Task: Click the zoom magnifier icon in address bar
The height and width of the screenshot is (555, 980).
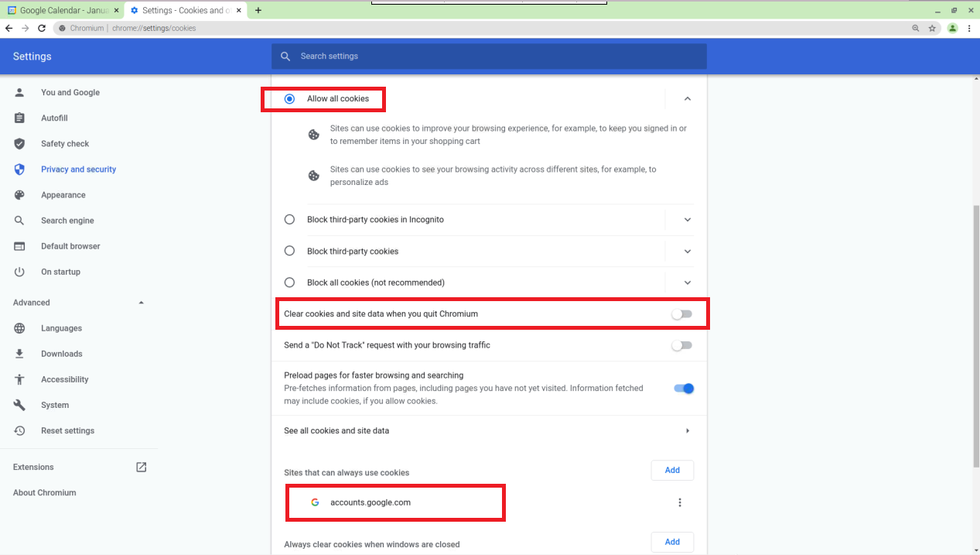Action: (916, 28)
